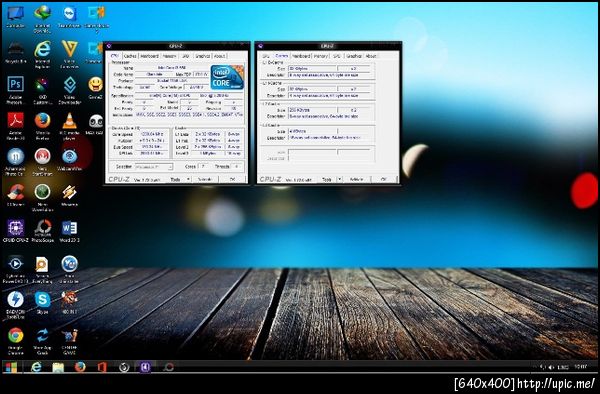Click Validate button in left CPU-Z window
Image resolution: width=600 pixels, height=394 pixels.
point(205,179)
